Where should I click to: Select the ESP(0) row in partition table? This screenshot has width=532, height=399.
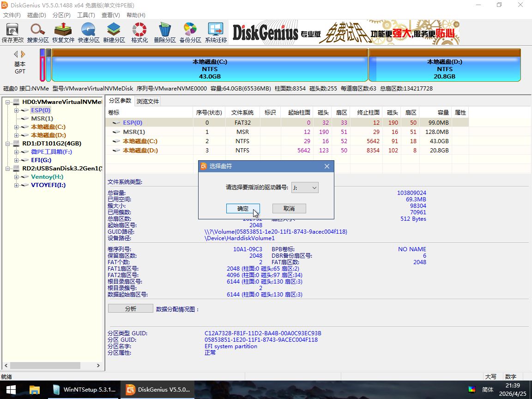click(287, 122)
